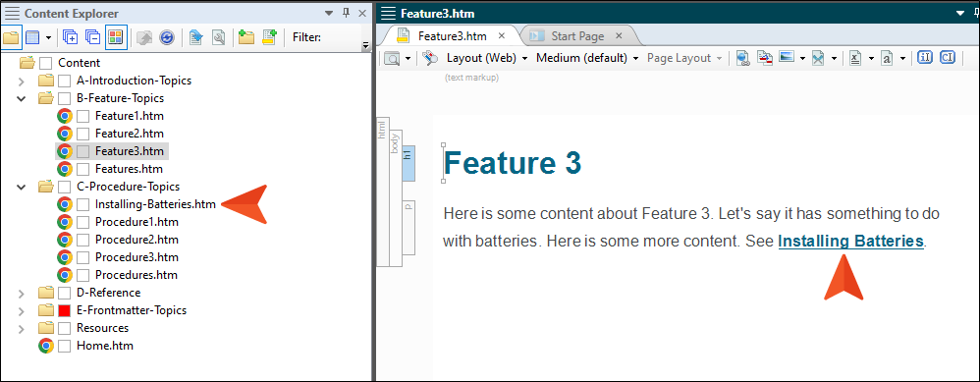Open the Layout (Web) dropdown

(487, 58)
